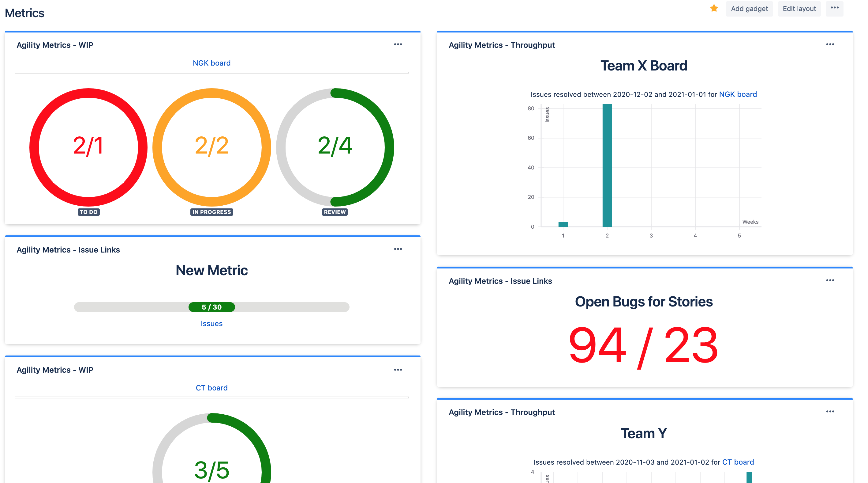Open the CT board WIP gadget options menu
868x483 pixels.
coord(398,369)
